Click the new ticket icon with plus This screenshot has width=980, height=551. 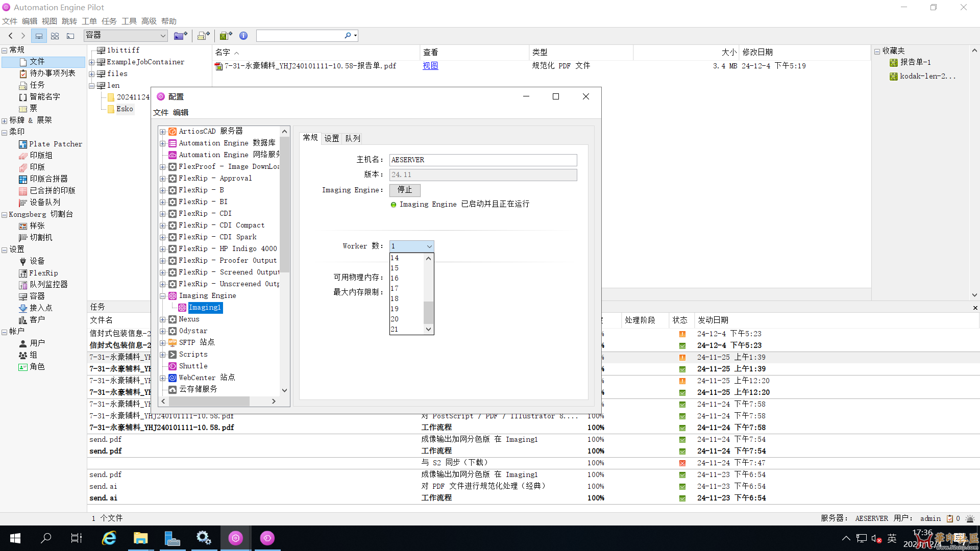(x=204, y=36)
